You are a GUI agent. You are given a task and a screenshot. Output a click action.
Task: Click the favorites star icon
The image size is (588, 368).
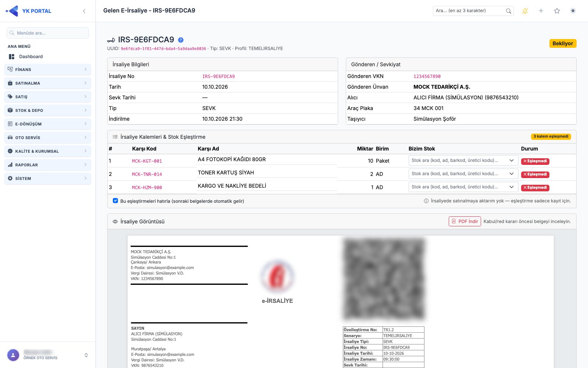point(557,11)
